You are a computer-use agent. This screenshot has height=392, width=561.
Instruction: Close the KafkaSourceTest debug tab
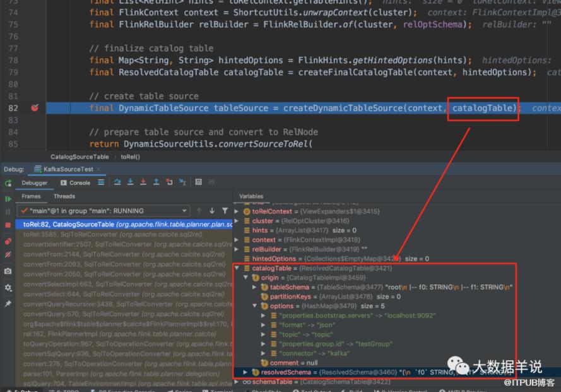click(x=98, y=169)
